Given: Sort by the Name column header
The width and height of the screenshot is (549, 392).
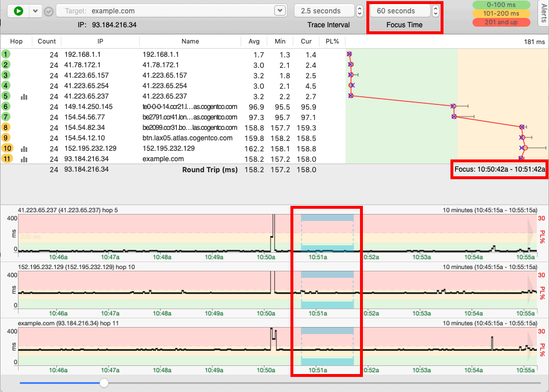Looking at the screenshot, I should click(x=190, y=41).
